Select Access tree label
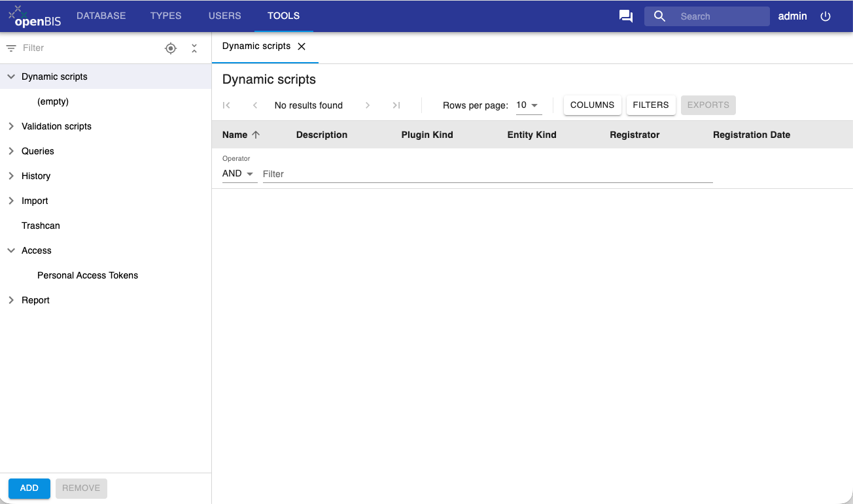Screen dimensions: 853x504 click(37, 250)
